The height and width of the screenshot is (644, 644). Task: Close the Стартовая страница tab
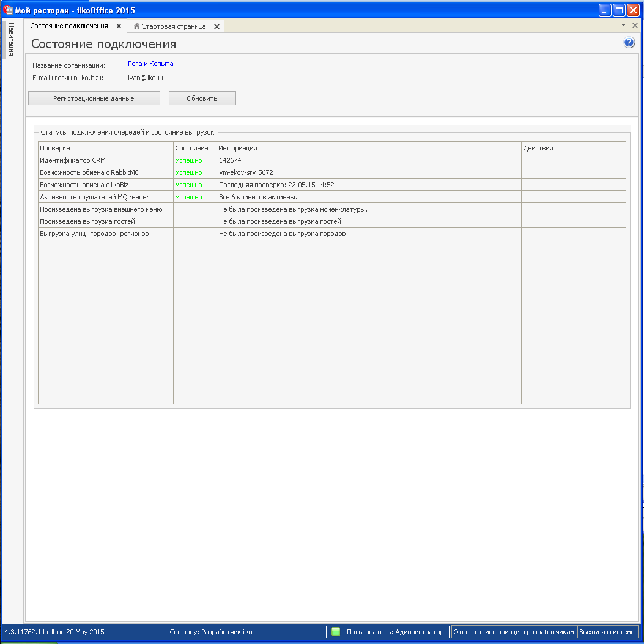[x=217, y=27]
